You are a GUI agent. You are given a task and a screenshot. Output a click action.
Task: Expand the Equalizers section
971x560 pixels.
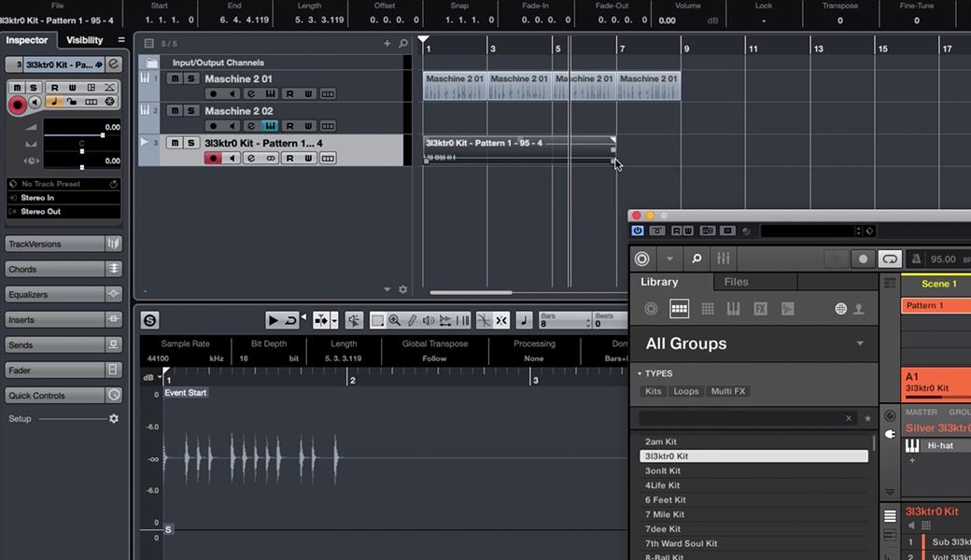point(63,295)
